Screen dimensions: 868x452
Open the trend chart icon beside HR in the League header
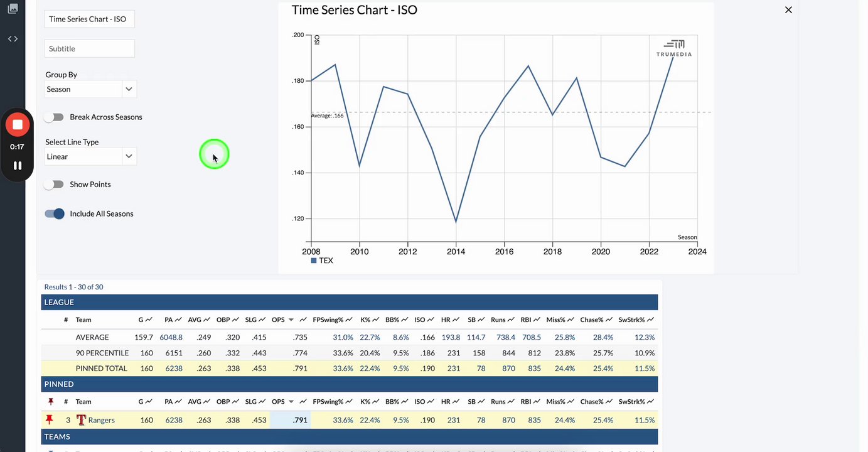click(456, 320)
